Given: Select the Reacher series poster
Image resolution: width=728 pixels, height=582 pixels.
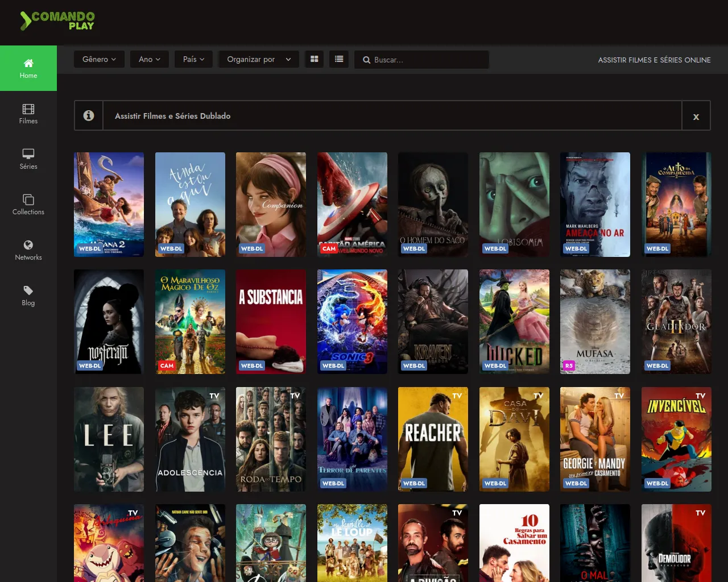Looking at the screenshot, I should [433, 439].
